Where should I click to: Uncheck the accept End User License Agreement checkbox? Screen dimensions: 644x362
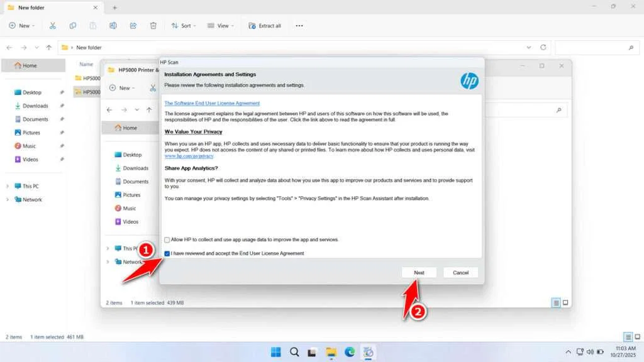tap(167, 253)
